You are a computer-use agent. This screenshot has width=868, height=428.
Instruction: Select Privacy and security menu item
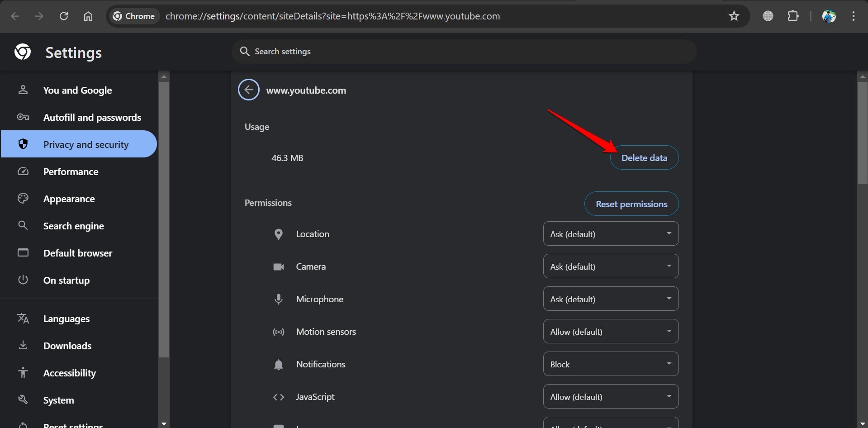point(79,144)
